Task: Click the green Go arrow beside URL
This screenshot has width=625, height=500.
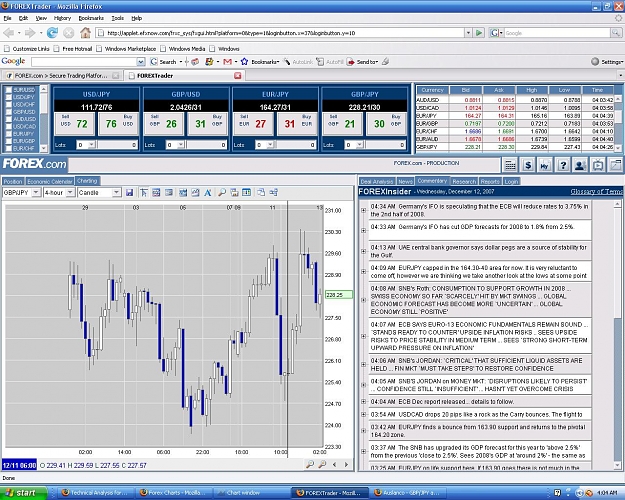Action: [479, 33]
